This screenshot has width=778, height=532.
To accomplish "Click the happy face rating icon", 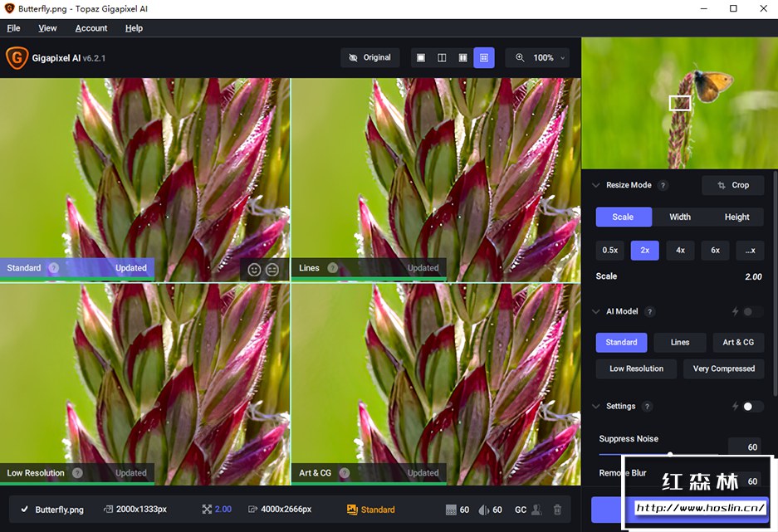I will click(254, 270).
